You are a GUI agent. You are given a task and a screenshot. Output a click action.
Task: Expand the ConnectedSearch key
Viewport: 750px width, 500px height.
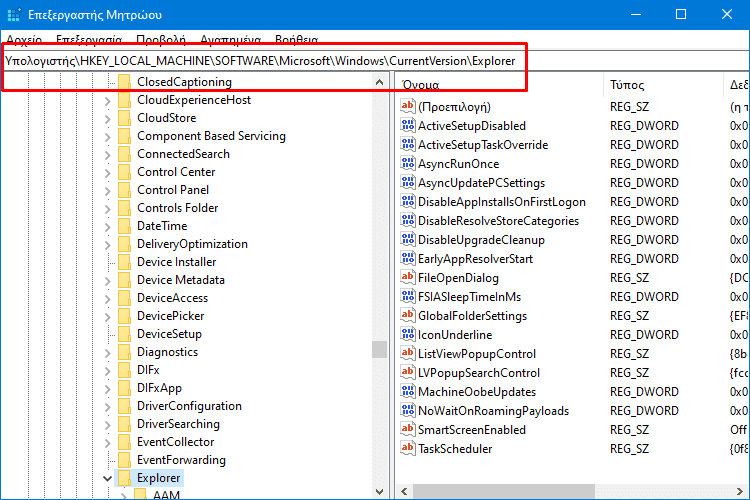pos(108,155)
